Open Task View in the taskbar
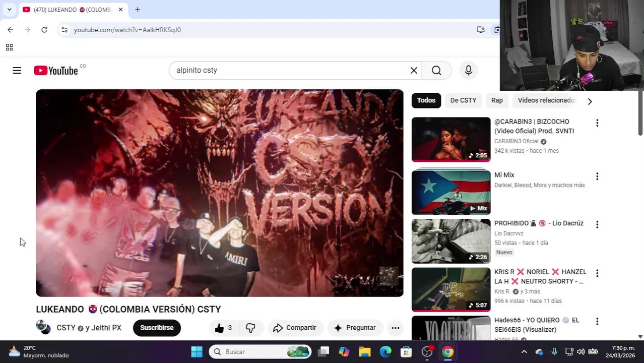 click(324, 352)
